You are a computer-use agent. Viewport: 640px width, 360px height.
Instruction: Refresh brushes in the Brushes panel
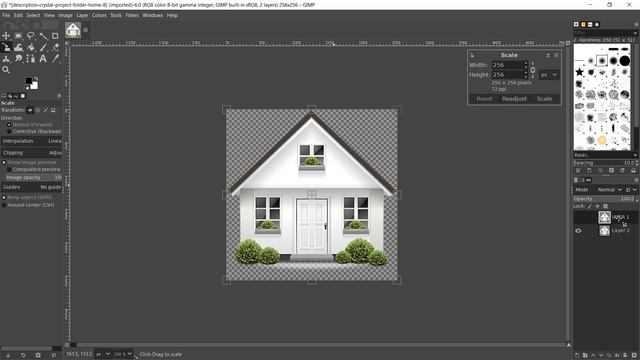(x=622, y=170)
